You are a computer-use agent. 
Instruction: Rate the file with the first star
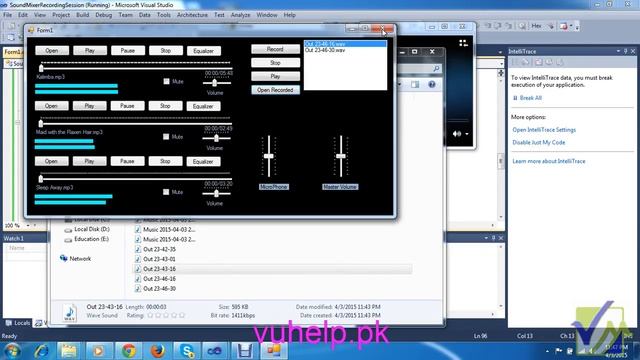150,316
